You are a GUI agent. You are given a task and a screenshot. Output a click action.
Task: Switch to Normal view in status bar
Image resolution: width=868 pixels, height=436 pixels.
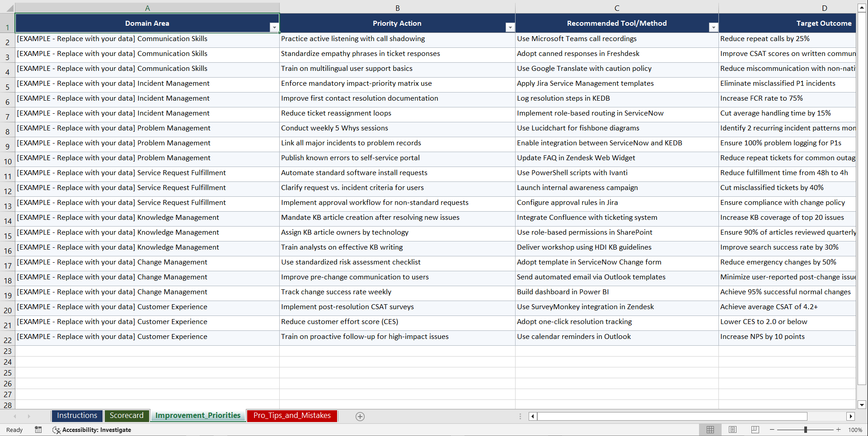pos(710,430)
